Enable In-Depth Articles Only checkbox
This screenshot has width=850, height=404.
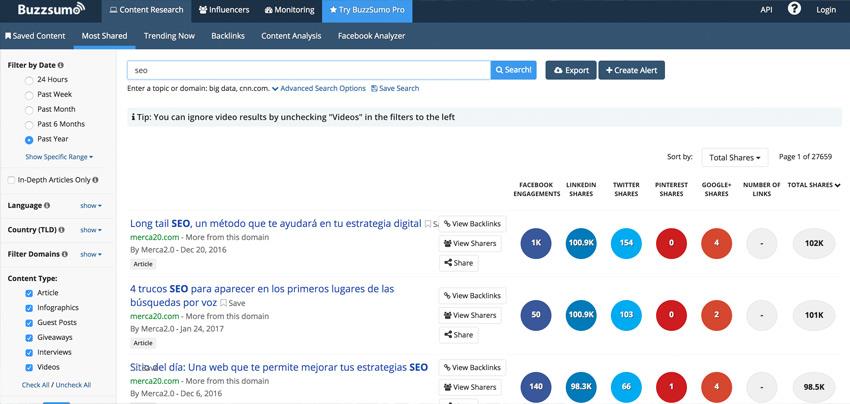[x=11, y=180]
